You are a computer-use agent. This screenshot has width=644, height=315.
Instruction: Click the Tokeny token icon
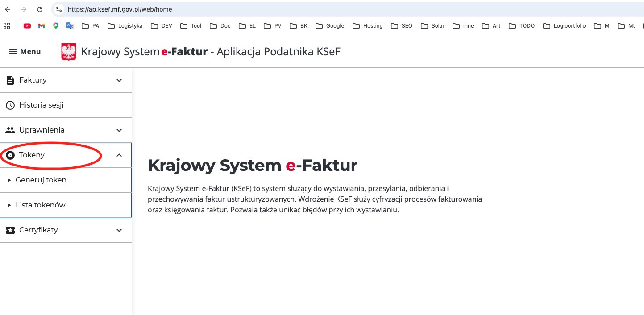(10, 155)
